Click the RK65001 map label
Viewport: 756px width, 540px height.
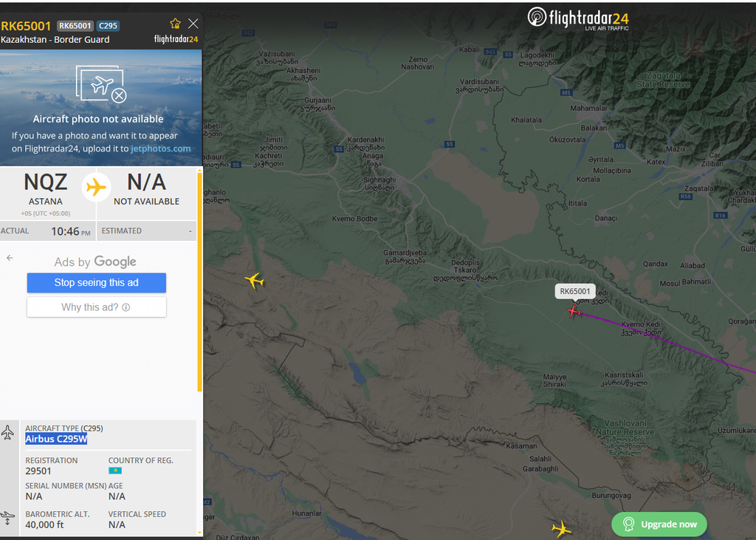coord(574,292)
